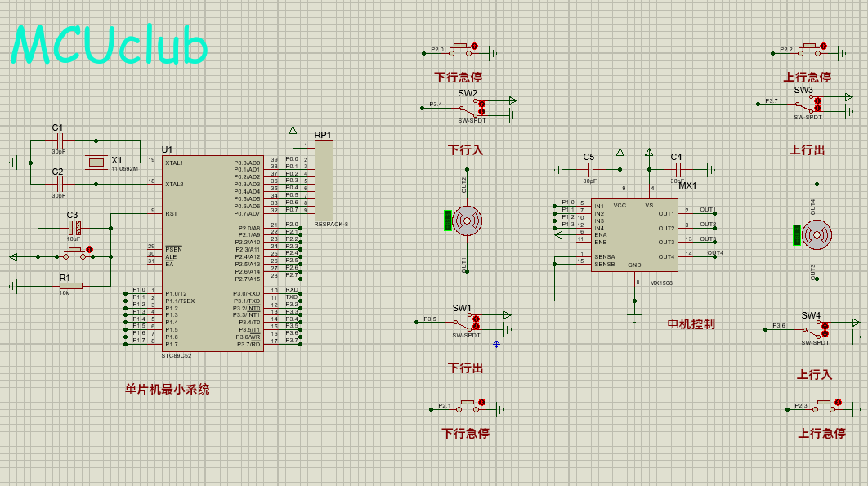This screenshot has width=868, height=486.
Task: Select the power arrow terminal at MX1508 ENA pin
Action: coord(558,235)
